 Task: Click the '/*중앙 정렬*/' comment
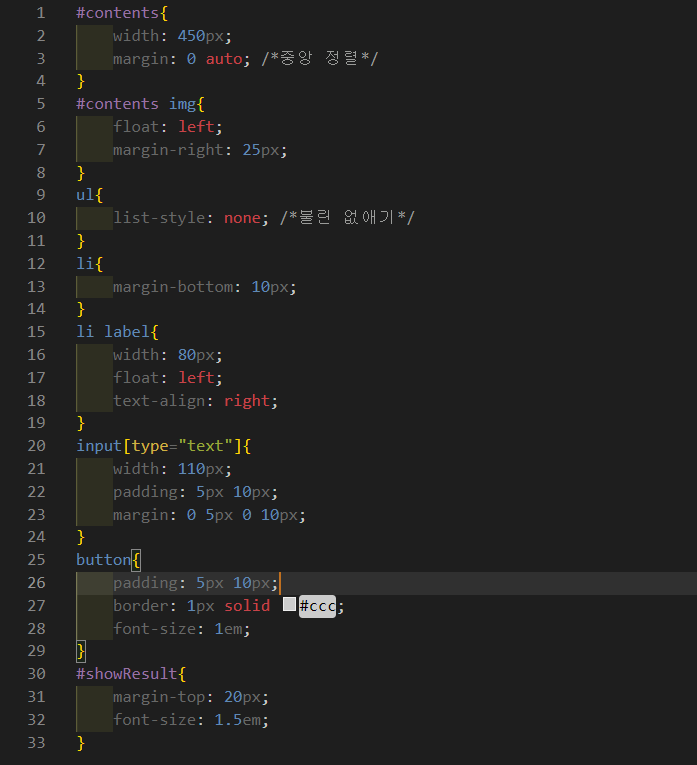[320, 59]
